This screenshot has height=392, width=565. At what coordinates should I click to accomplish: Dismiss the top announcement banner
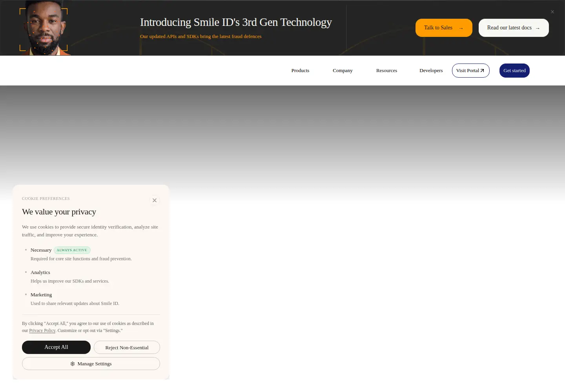point(552,12)
